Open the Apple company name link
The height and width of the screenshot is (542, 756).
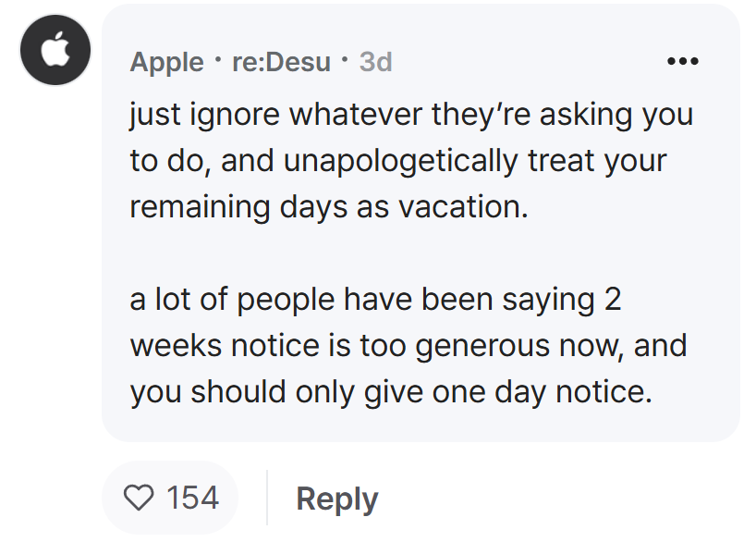(167, 62)
